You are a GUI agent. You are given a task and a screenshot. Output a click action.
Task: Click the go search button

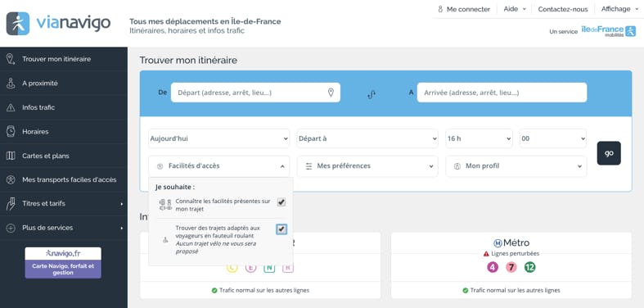point(609,153)
